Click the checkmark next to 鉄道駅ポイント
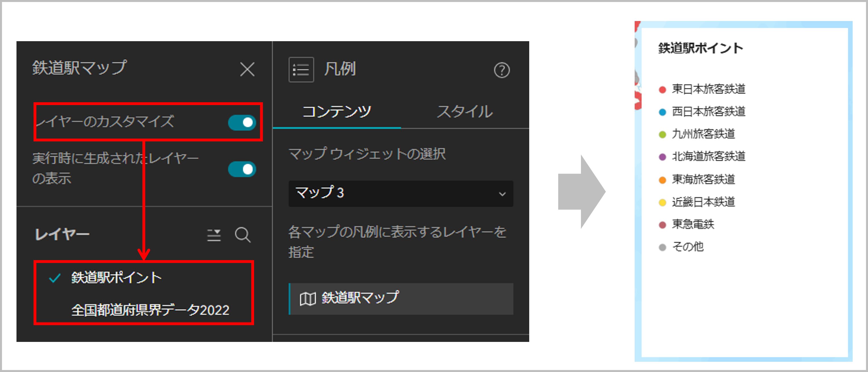The width and height of the screenshot is (868, 372). click(55, 278)
